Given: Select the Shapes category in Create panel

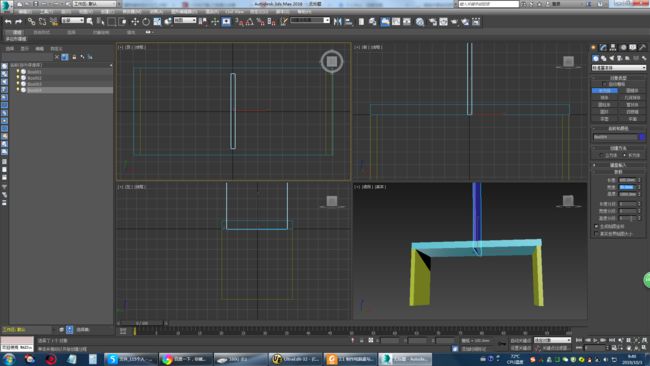Looking at the screenshot, I should [604, 58].
